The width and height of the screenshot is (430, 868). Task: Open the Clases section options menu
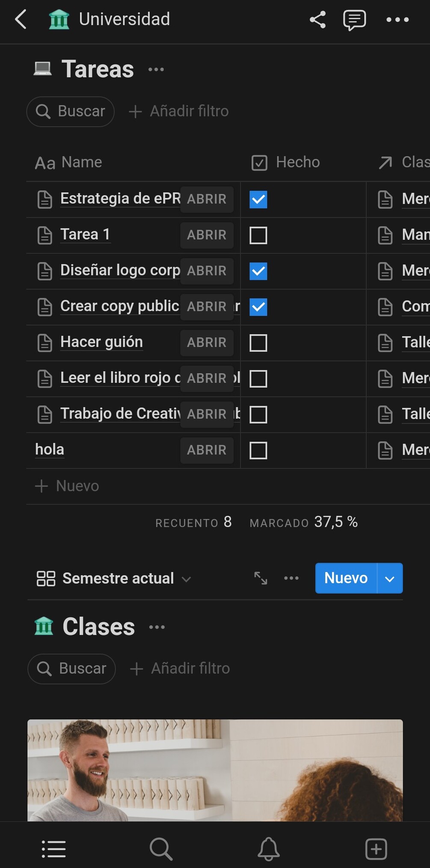[157, 627]
